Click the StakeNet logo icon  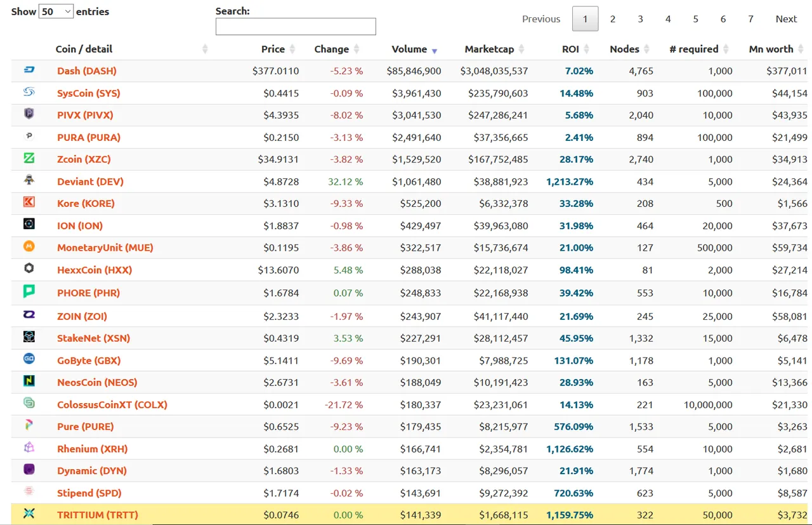pyautogui.click(x=29, y=336)
